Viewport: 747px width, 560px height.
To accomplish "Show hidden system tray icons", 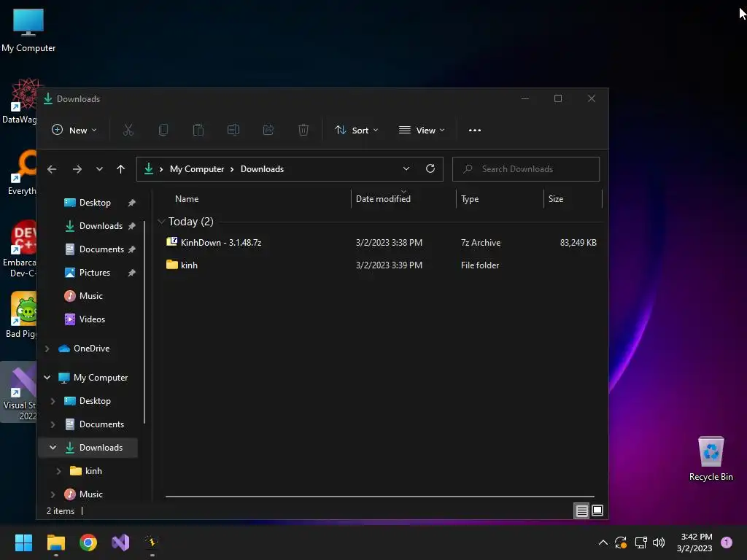I will [603, 542].
